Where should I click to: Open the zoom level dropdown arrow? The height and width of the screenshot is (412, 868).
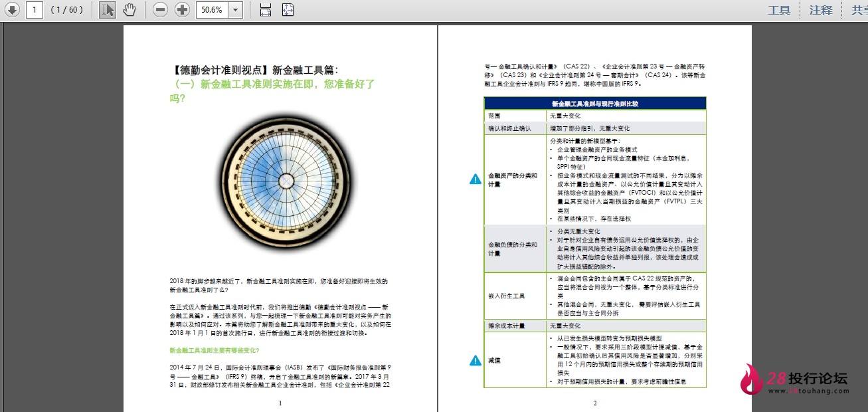coord(236,10)
